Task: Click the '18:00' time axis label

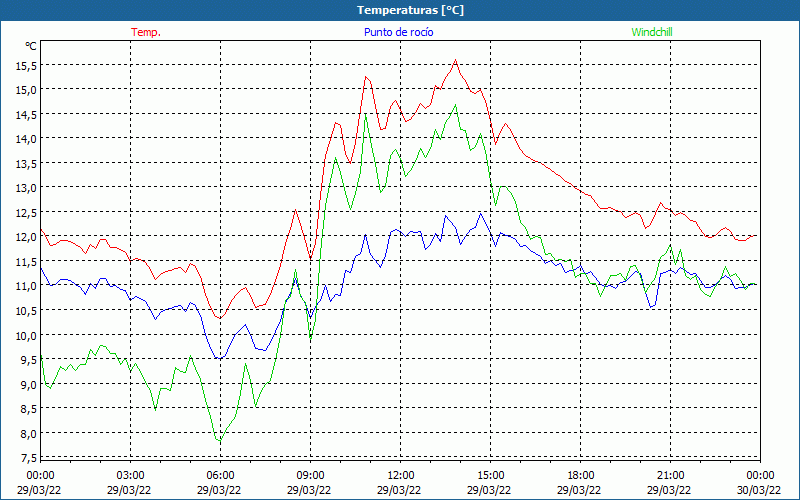Action: click(581, 476)
